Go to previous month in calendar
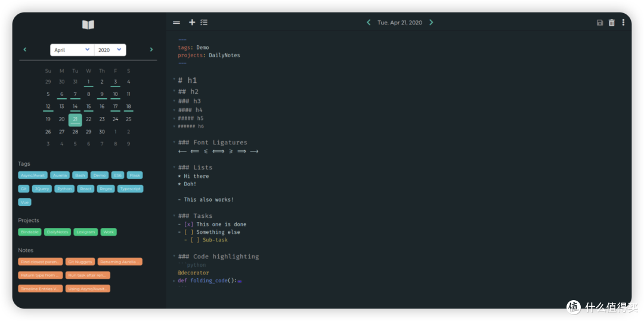 24,50
